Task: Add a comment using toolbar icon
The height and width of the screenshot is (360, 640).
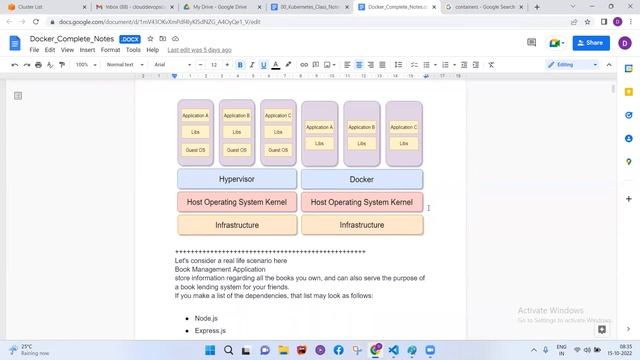Action: tap(316, 65)
